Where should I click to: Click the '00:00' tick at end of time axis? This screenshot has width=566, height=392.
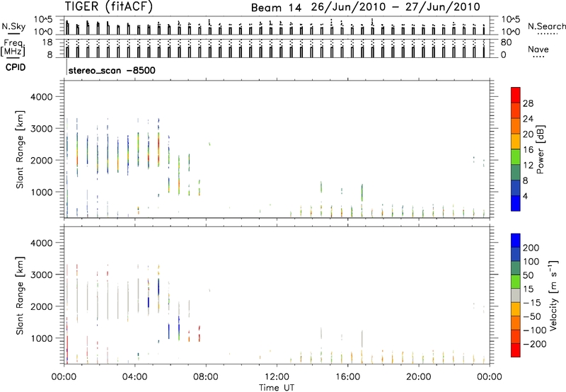point(490,377)
